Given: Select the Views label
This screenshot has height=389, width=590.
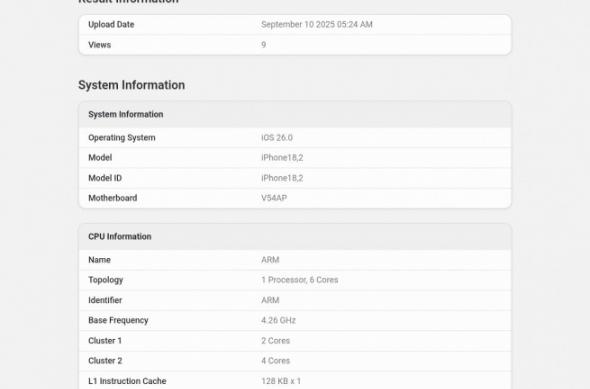Looking at the screenshot, I should point(99,45).
